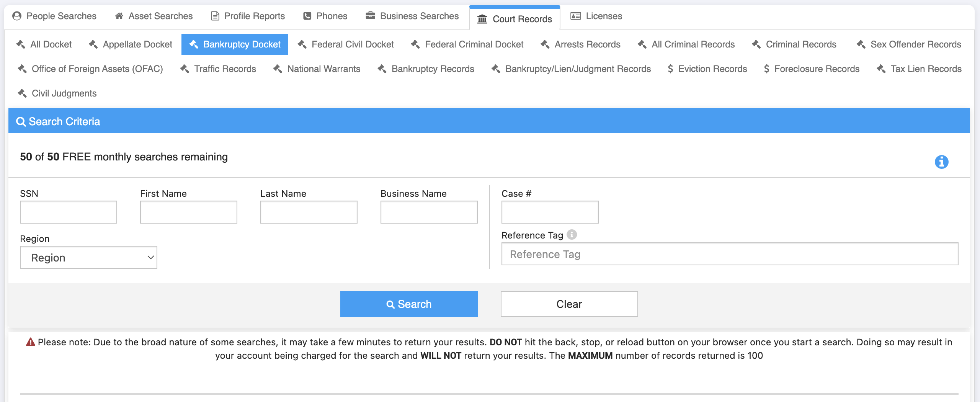Click the blue info icon beside searches remaining

pos(941,162)
